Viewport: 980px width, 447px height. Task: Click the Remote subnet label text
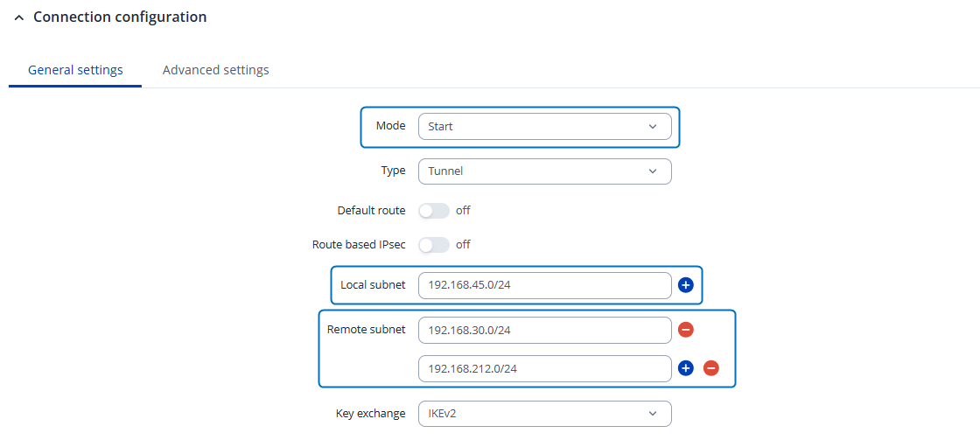pyautogui.click(x=366, y=330)
